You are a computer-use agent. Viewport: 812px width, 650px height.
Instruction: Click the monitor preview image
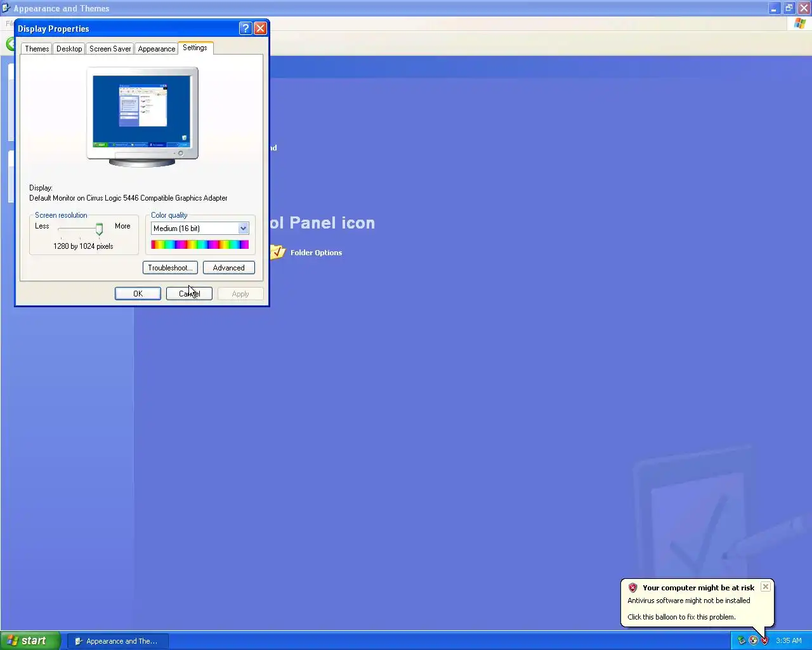142,117
